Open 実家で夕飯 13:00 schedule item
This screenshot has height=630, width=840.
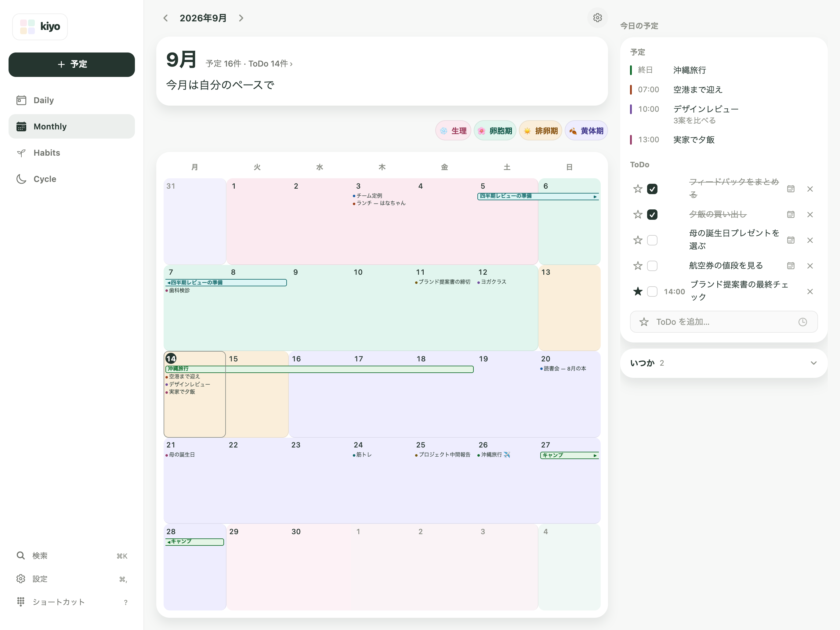[724, 140]
